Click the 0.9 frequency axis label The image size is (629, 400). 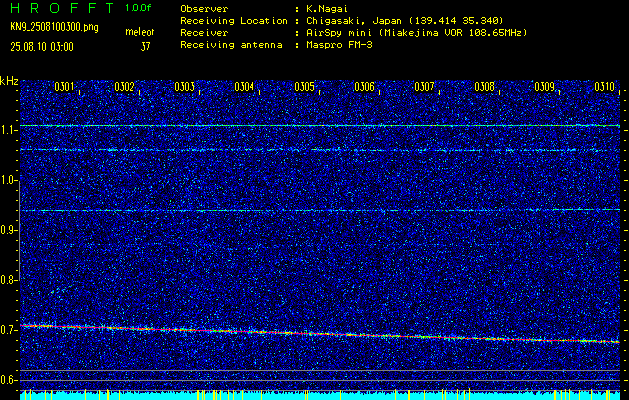(x=8, y=231)
